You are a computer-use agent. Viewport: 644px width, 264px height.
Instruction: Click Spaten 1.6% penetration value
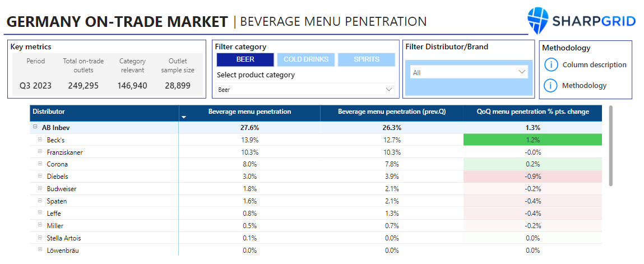[250, 201]
